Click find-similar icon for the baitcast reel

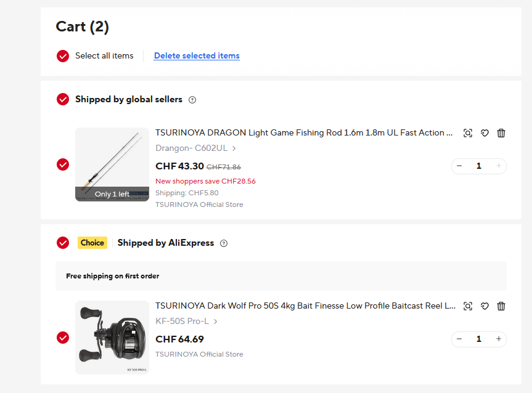coord(468,306)
